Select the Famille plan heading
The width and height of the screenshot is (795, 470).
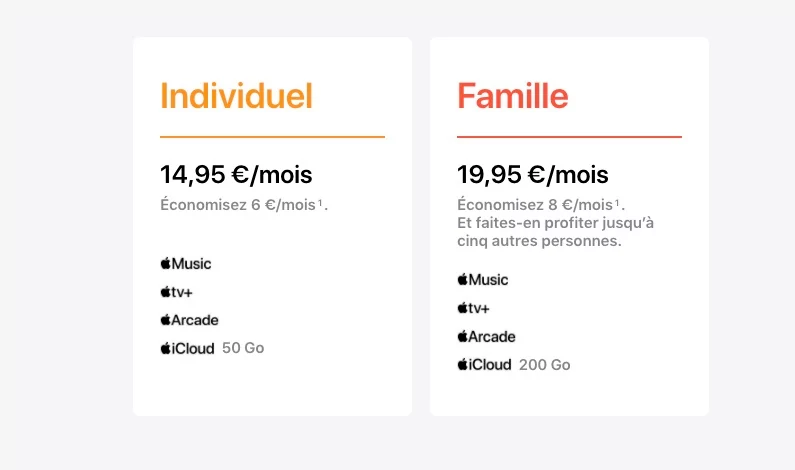click(513, 96)
